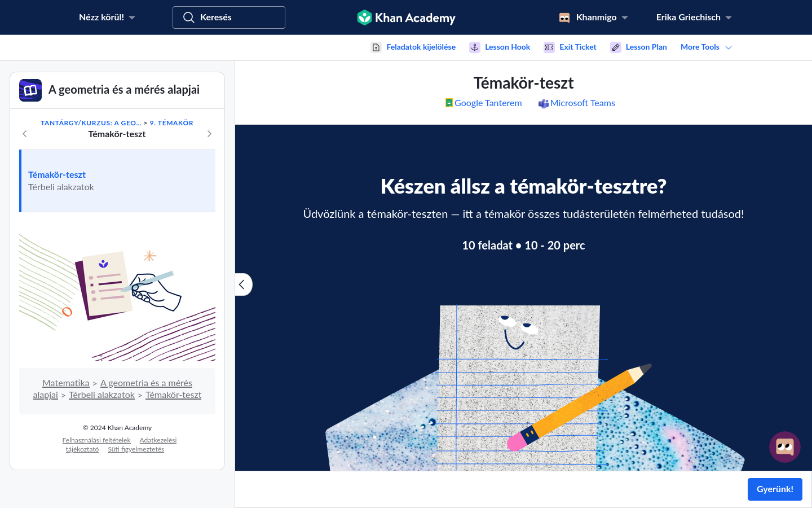Click the Exit Ticket icon
This screenshot has height=508, width=812.
click(x=549, y=47)
